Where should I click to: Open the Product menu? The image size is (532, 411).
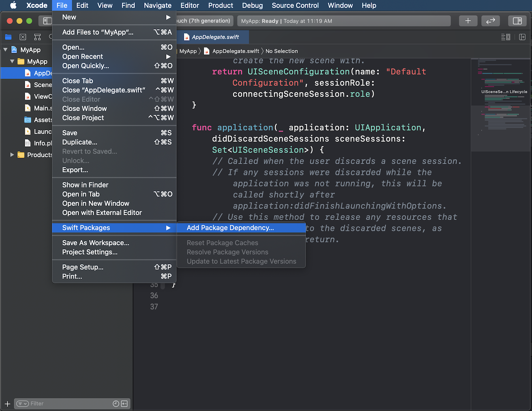(x=220, y=5)
